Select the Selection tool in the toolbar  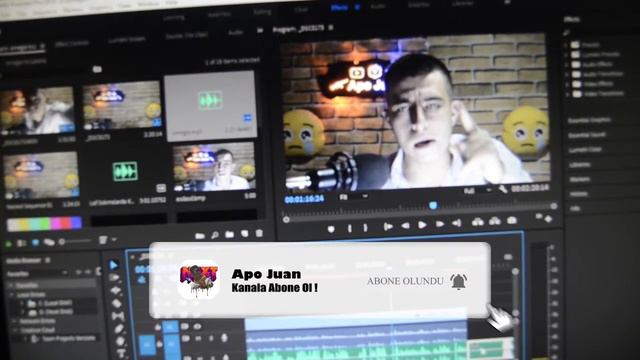click(114, 265)
